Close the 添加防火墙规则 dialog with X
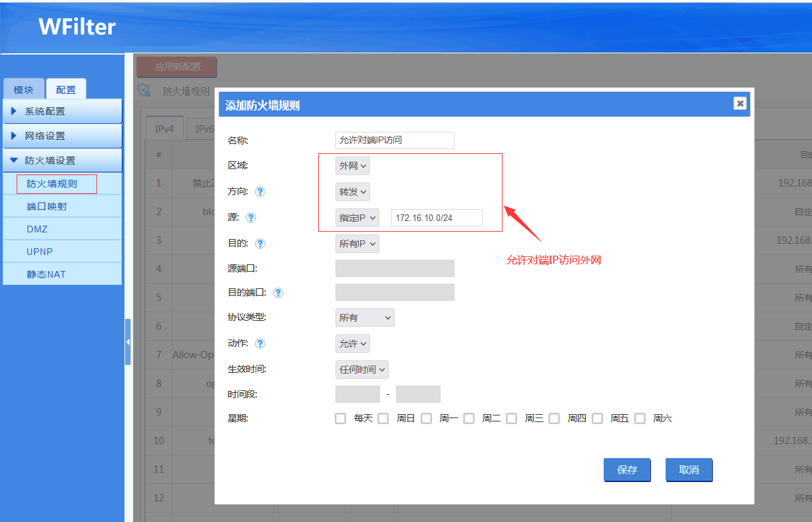The width and height of the screenshot is (812, 522). point(739,103)
